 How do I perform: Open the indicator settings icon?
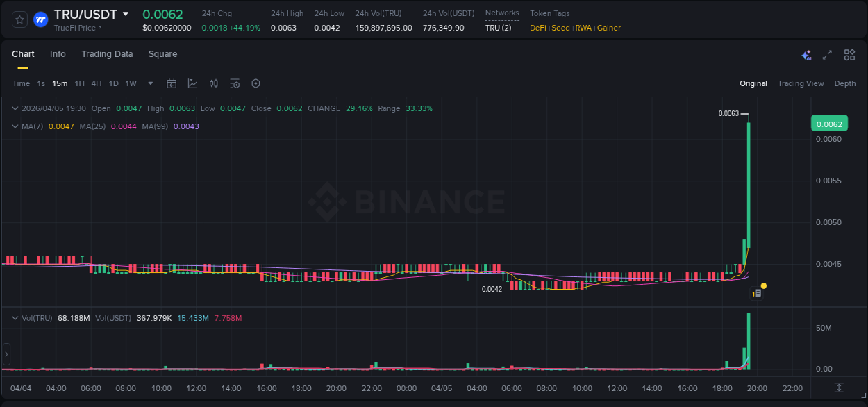point(235,83)
